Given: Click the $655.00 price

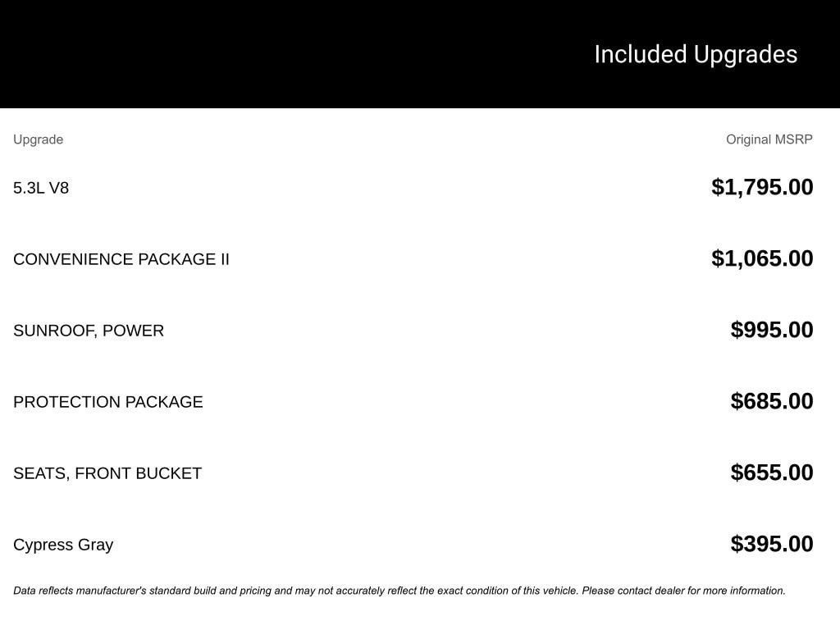Looking at the screenshot, I should (772, 472).
